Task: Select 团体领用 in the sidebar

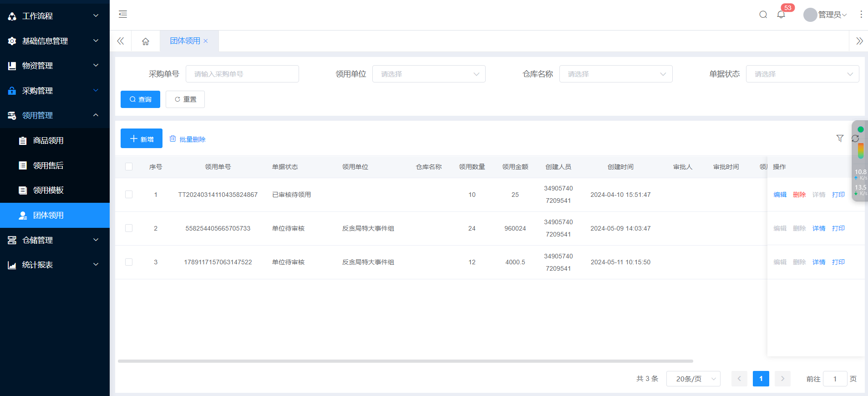Action: [x=55, y=215]
